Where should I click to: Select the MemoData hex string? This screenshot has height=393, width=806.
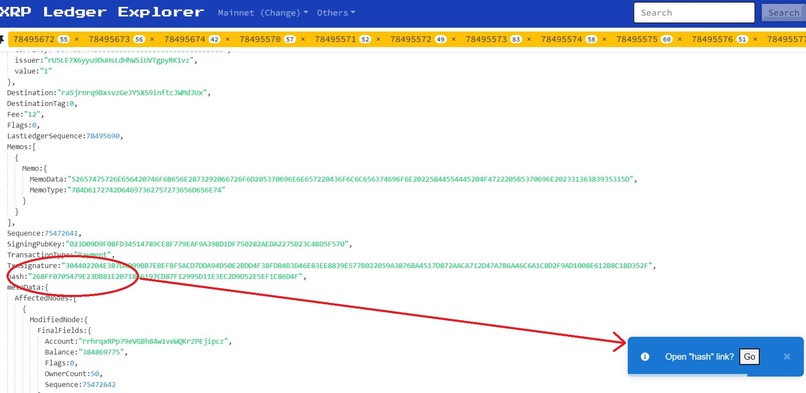coord(352,179)
